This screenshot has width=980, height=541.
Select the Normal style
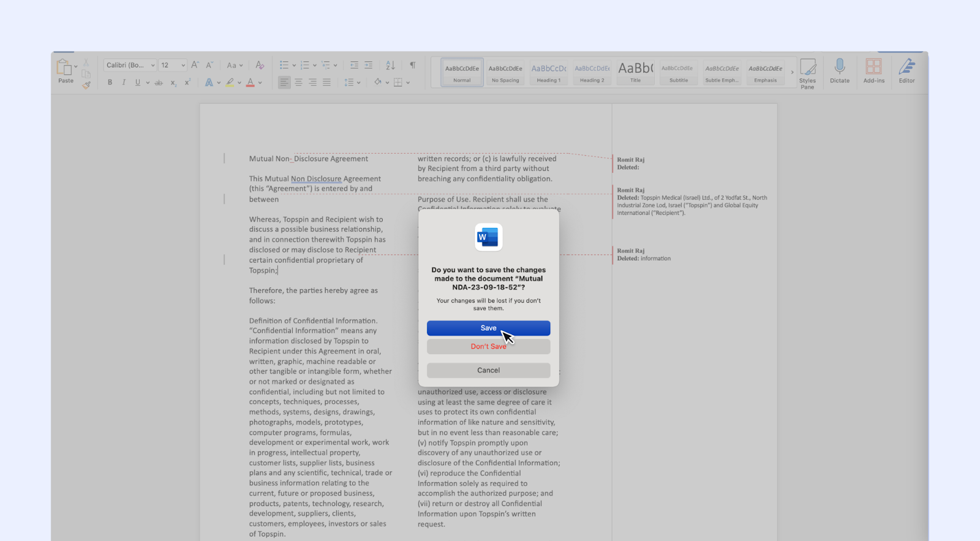point(462,72)
